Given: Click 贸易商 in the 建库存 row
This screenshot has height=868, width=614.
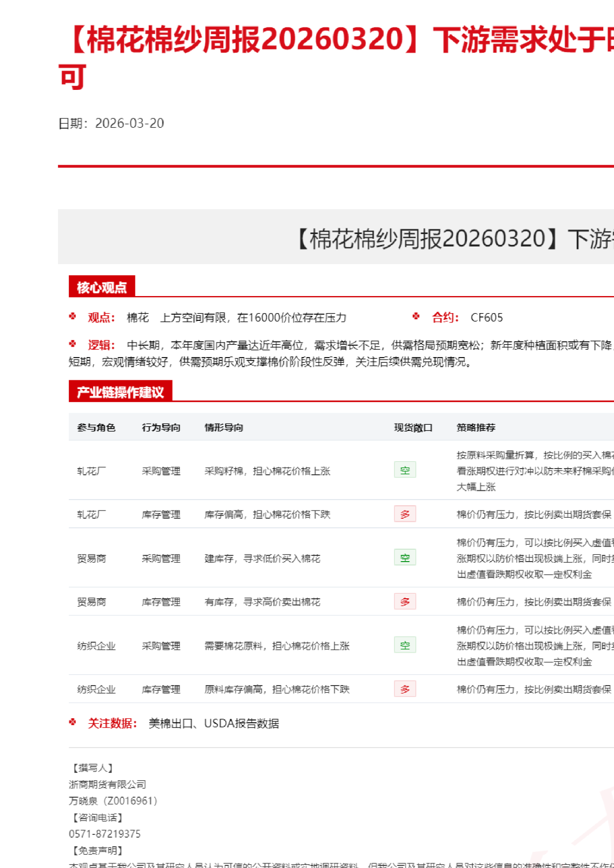Looking at the screenshot, I should [x=91, y=559].
